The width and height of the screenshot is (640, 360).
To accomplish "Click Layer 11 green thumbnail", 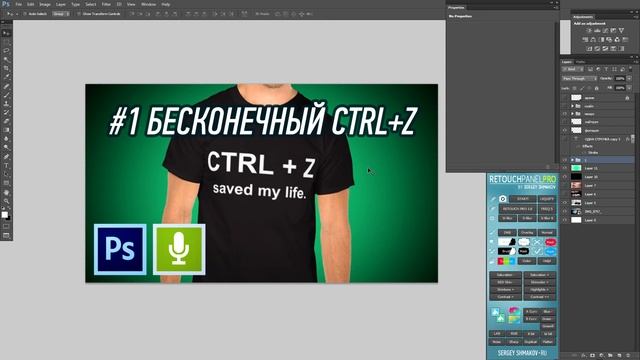I will click(x=576, y=168).
